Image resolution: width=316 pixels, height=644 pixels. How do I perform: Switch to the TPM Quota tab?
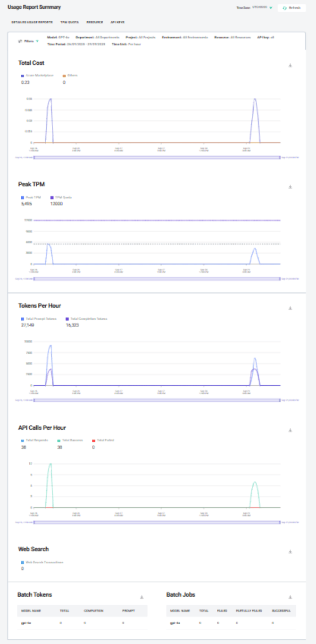coord(69,22)
